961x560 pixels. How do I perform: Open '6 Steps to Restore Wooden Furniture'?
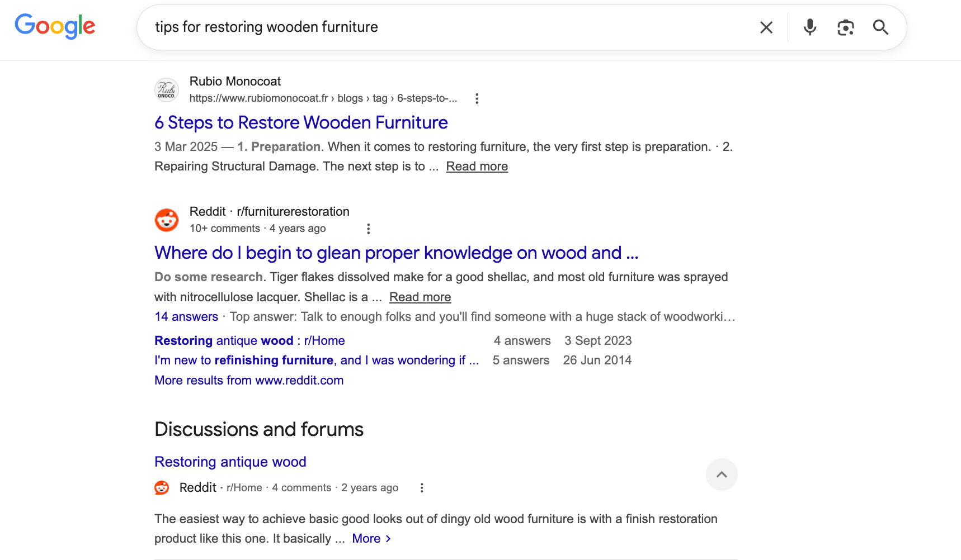(x=300, y=122)
